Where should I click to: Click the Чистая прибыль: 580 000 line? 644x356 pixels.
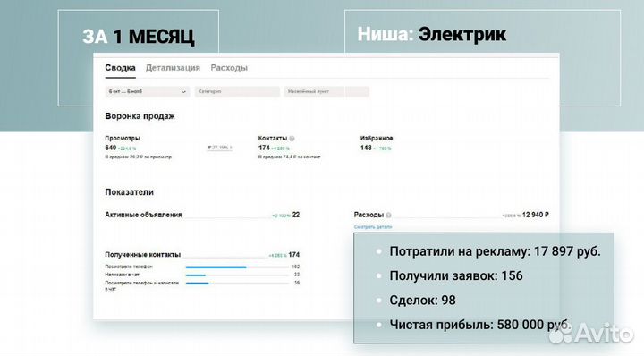[x=479, y=325]
